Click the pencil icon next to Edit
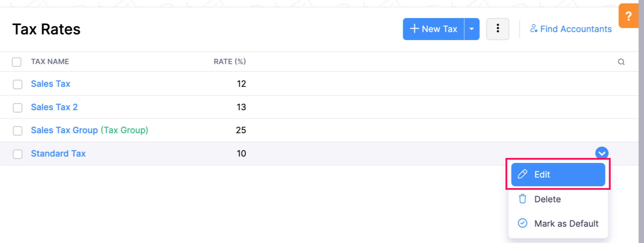644x243 pixels. (523, 174)
